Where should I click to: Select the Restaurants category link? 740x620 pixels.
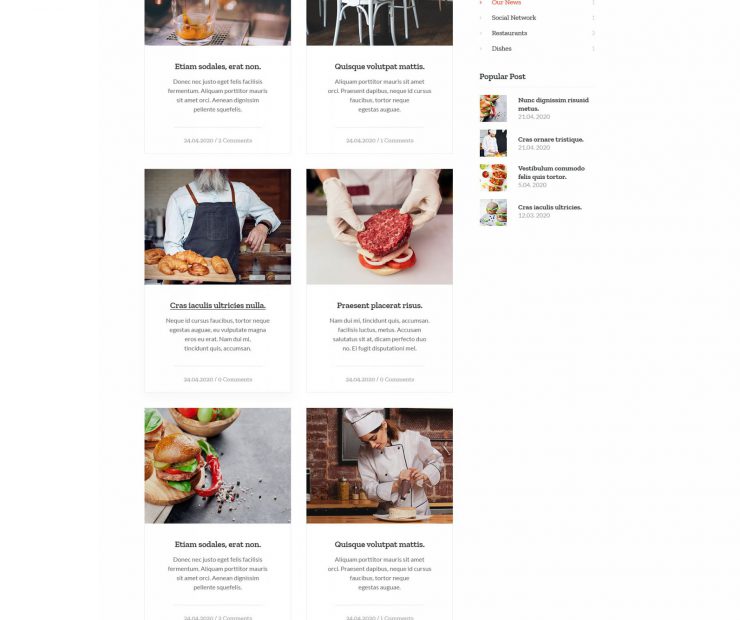point(509,33)
